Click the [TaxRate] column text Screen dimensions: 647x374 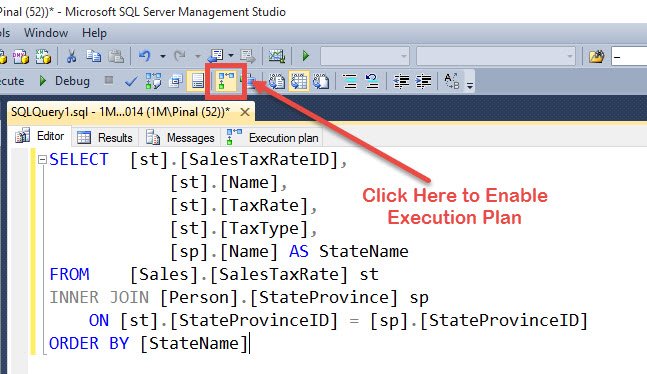264,206
